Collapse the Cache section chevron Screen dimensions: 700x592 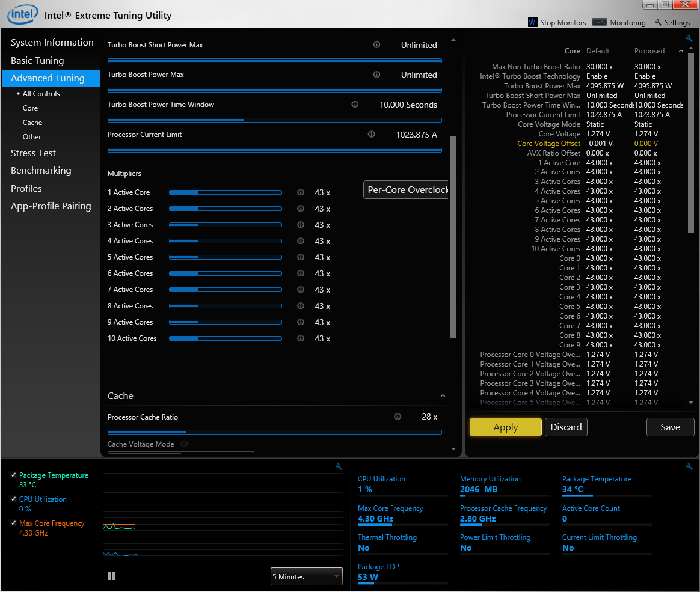pyautogui.click(x=443, y=395)
